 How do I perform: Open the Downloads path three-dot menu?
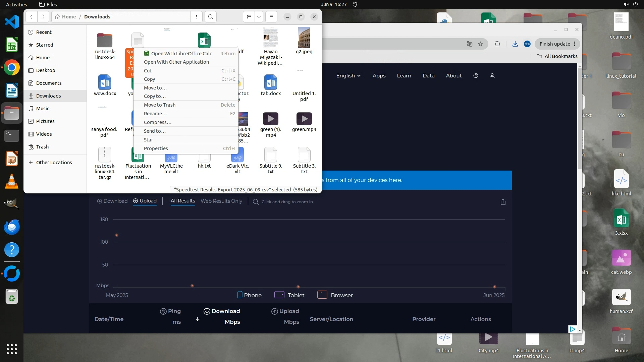point(197,17)
